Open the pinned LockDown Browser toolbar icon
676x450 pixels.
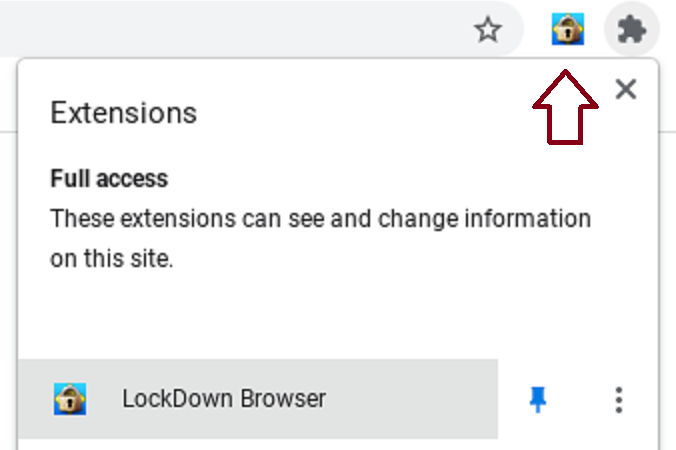point(568,29)
